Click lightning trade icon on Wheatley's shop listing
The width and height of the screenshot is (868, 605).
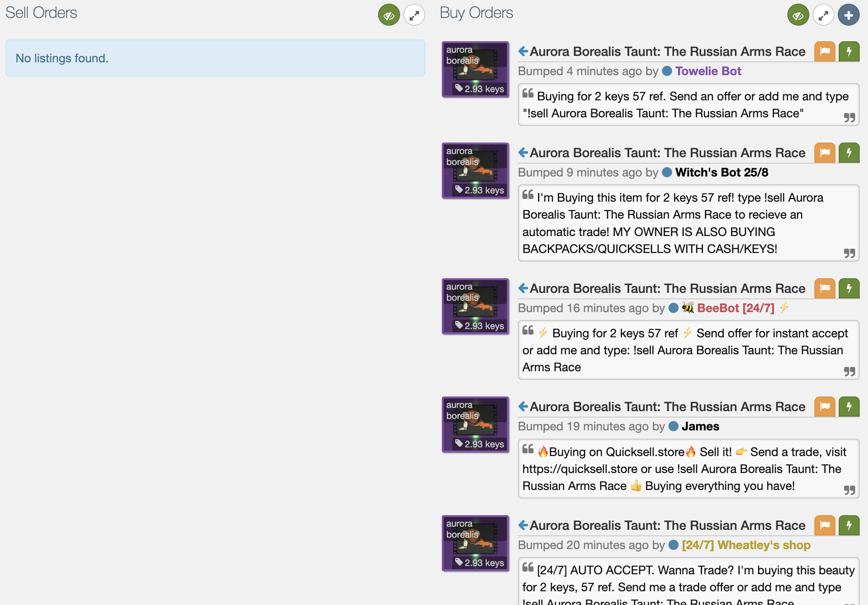[x=849, y=525]
